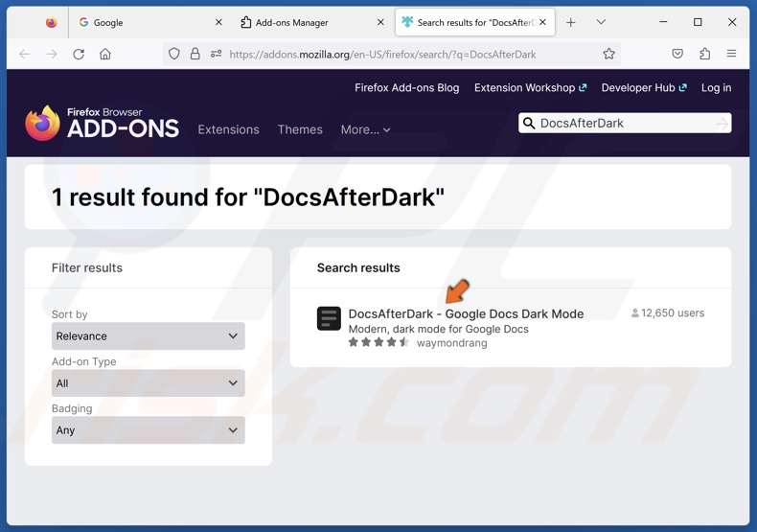The image size is (757, 532).
Task: Click the tracking protection shield icon
Action: coord(174,54)
